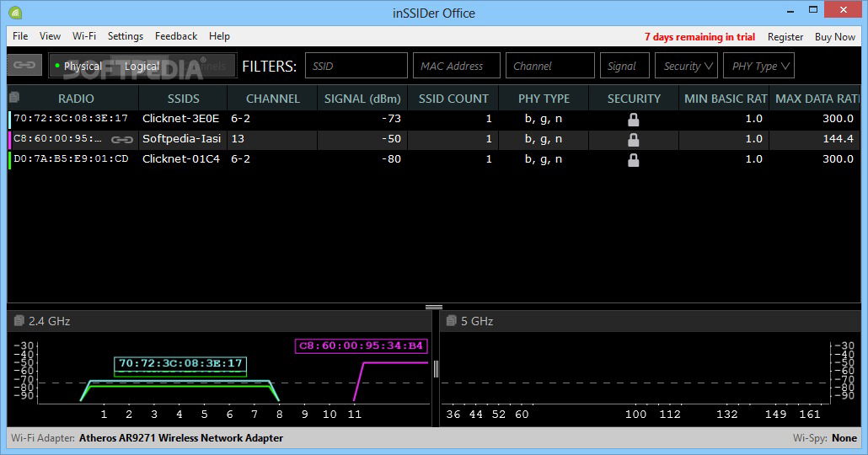Image resolution: width=868 pixels, height=455 pixels.
Task: Click the Signal filter field
Action: point(625,66)
